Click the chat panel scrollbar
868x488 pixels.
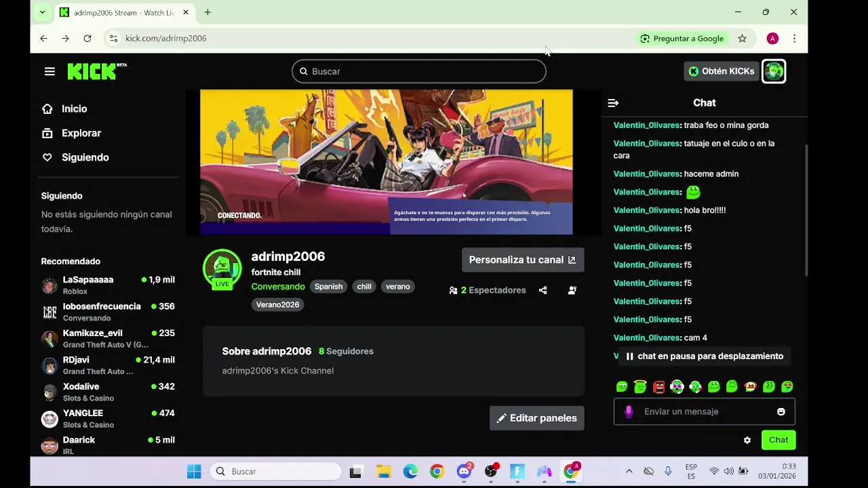click(x=806, y=210)
